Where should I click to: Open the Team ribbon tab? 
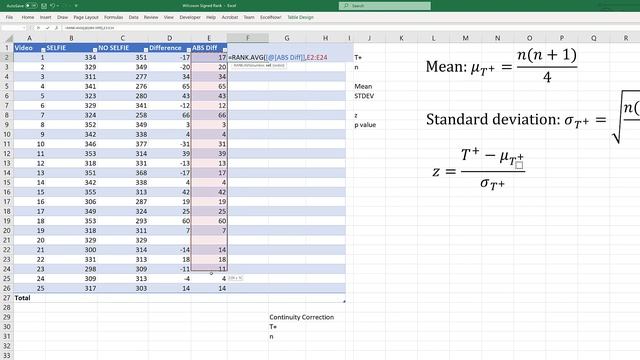(x=249, y=17)
